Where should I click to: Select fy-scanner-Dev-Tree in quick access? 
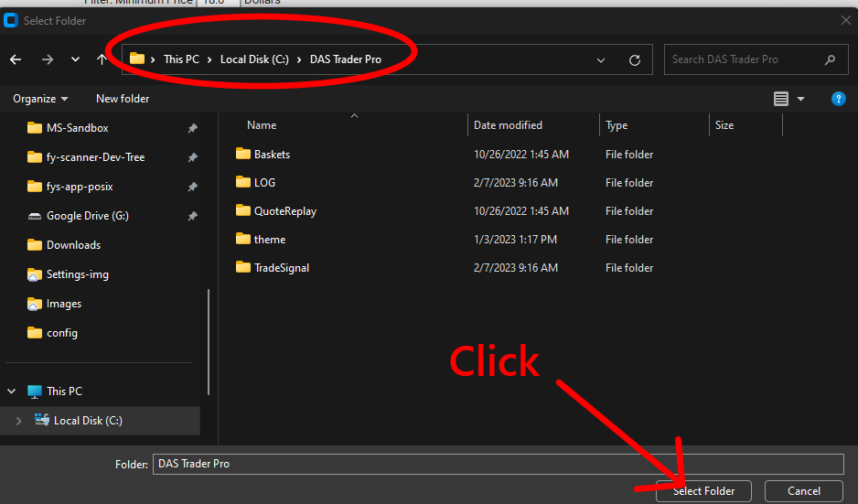coord(95,157)
